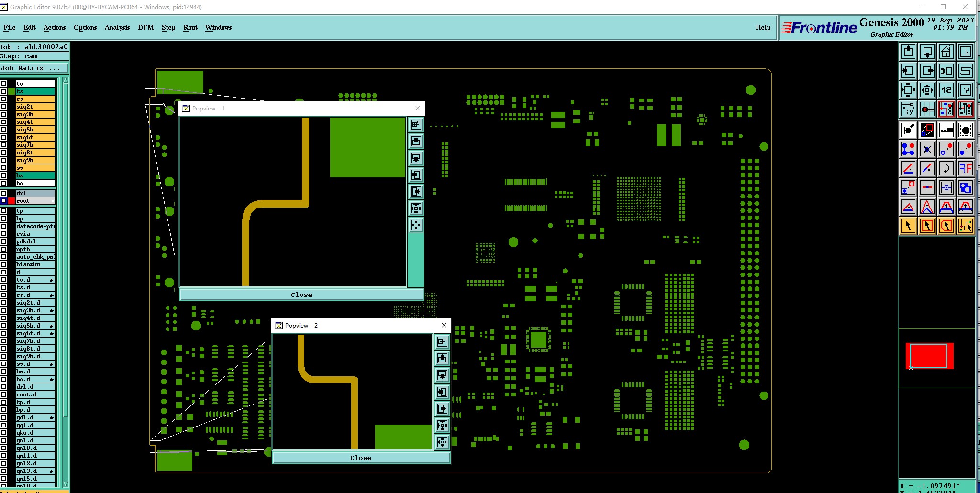
Task: Open the Analysis menu
Action: coord(117,27)
